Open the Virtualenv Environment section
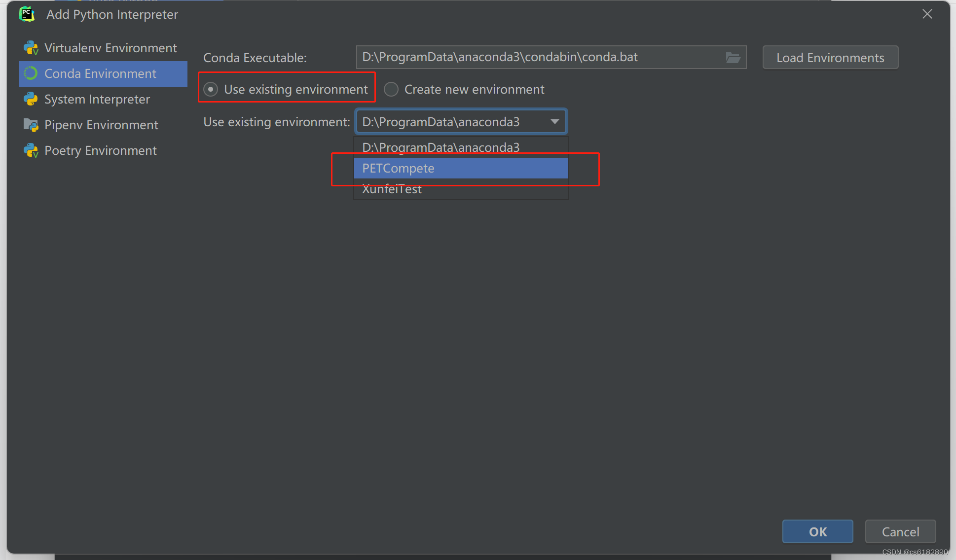 pos(110,48)
